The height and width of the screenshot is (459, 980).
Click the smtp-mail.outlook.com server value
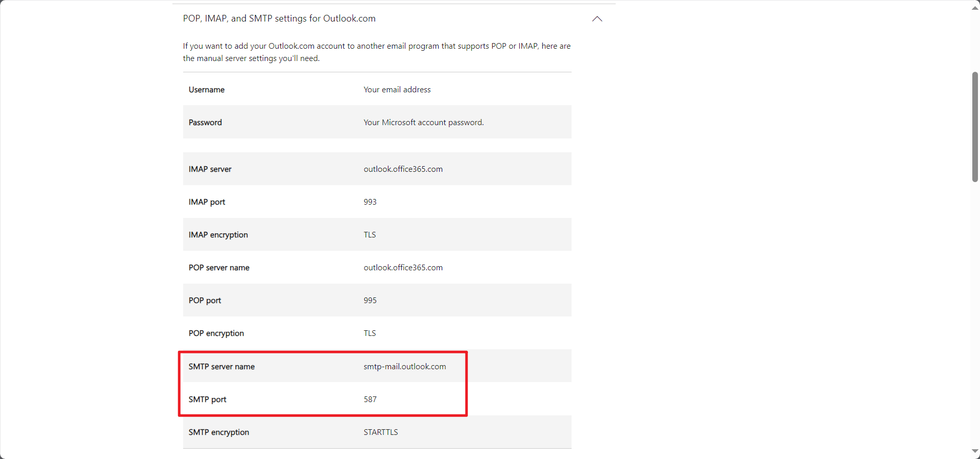point(404,367)
